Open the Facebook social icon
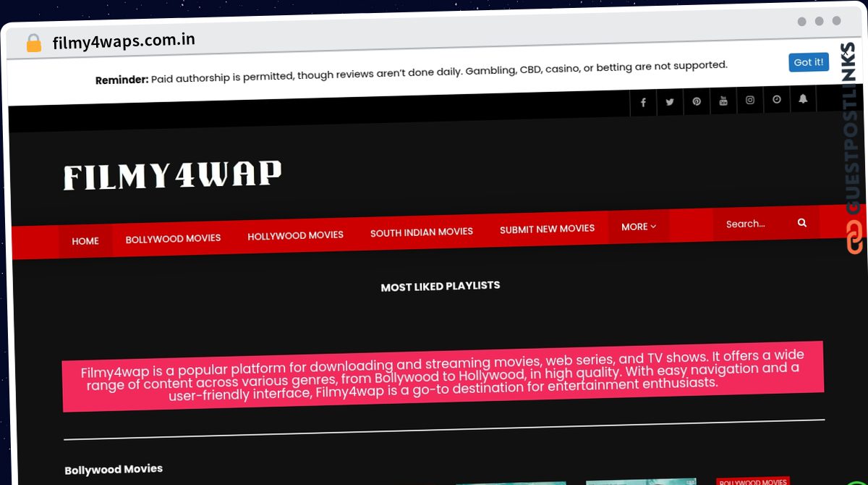Screen dimensions: 868x485 pos(643,103)
